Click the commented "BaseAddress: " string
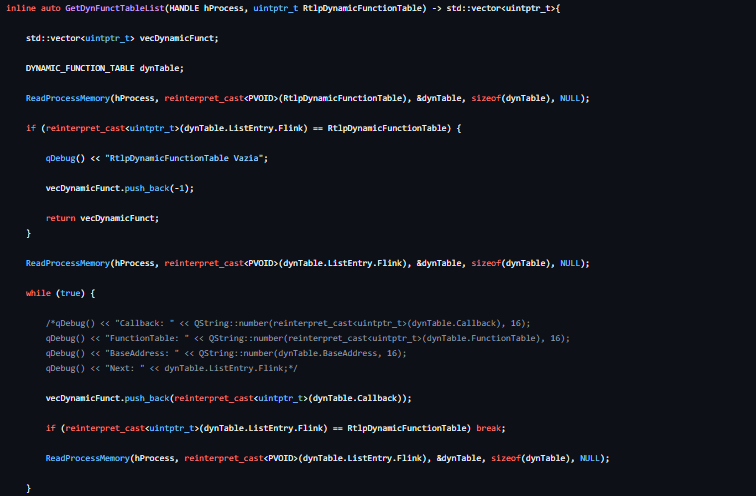 142,353
